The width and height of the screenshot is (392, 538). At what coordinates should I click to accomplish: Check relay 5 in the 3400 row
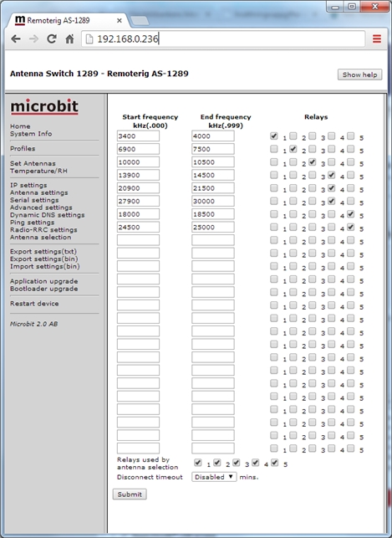click(x=350, y=136)
